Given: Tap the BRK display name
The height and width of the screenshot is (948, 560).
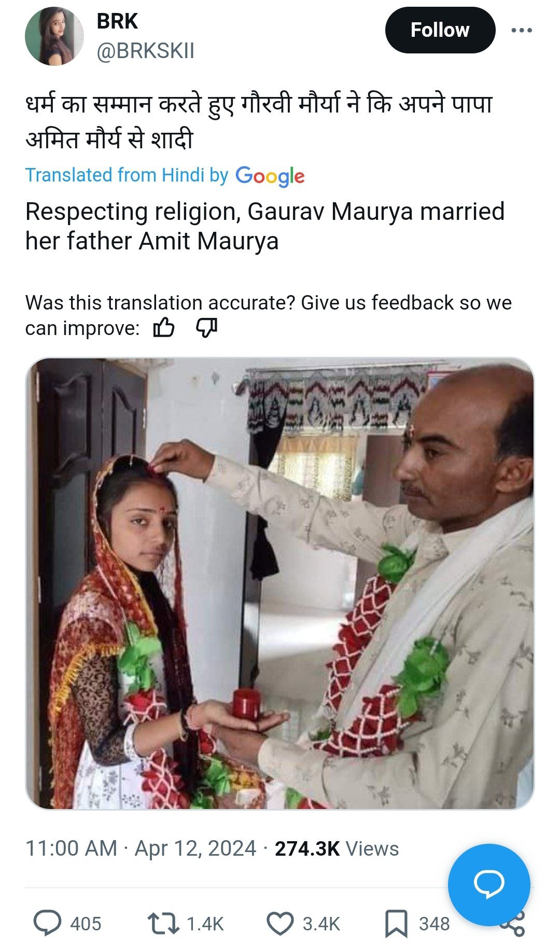Looking at the screenshot, I should [x=117, y=21].
